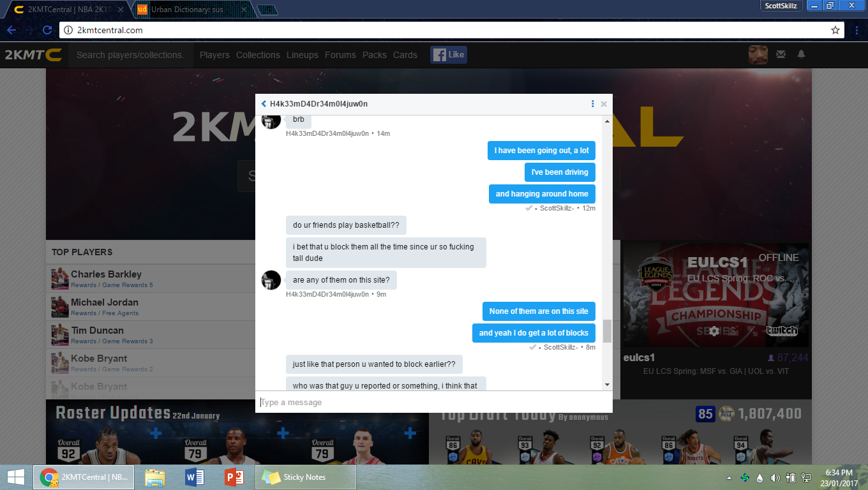The image size is (868, 490).
Task: Switch to the Urban Dictionary tab
Action: pos(191,10)
